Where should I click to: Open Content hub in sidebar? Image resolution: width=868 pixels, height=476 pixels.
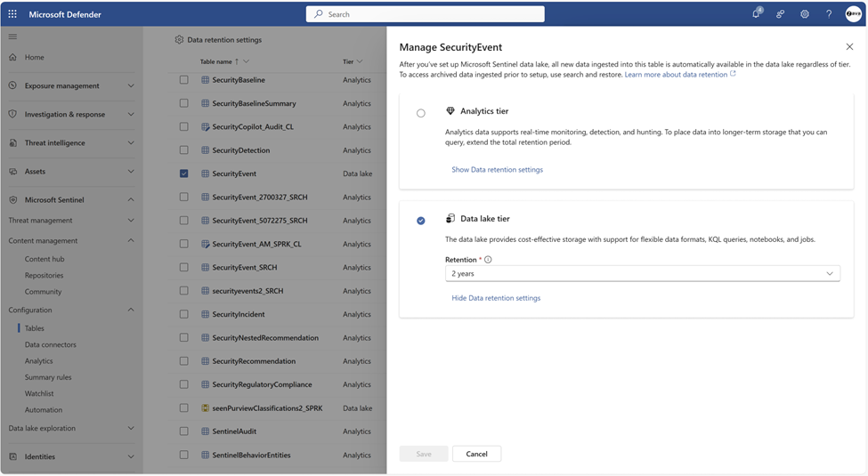(45, 259)
